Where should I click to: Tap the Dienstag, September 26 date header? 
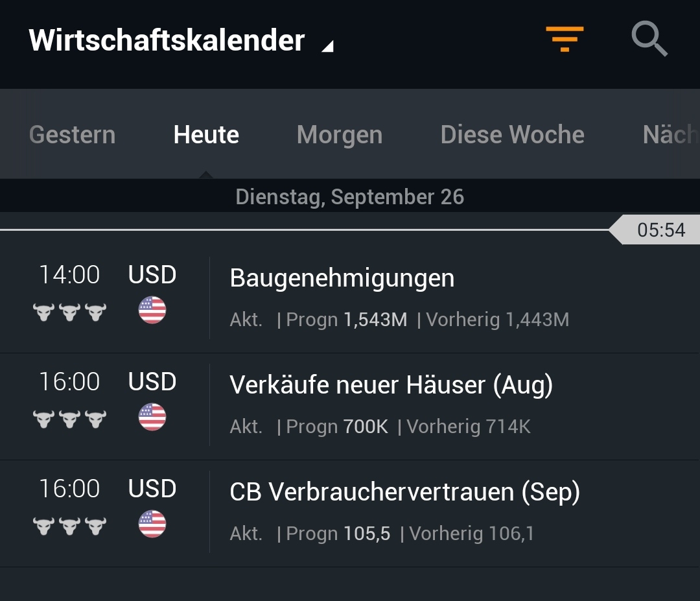click(350, 196)
